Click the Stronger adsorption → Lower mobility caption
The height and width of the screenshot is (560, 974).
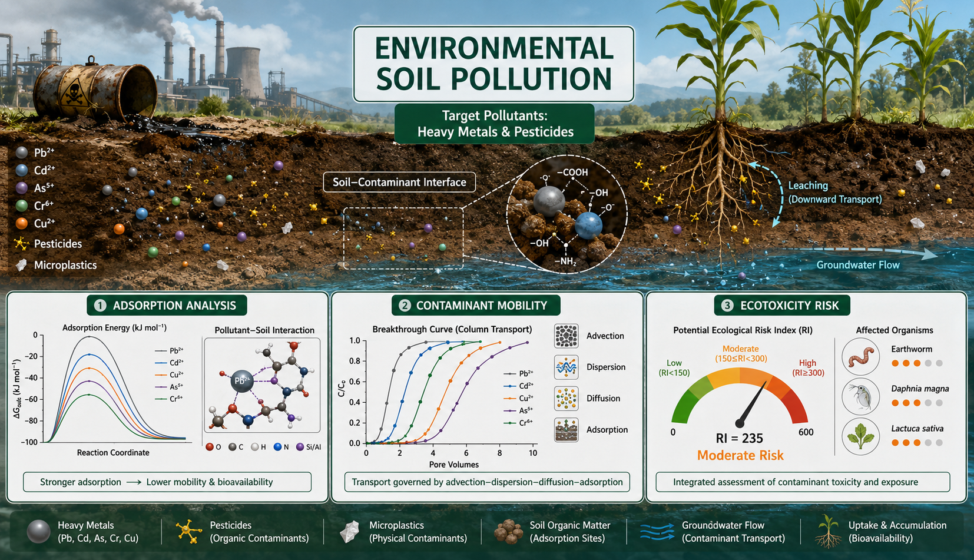167,482
